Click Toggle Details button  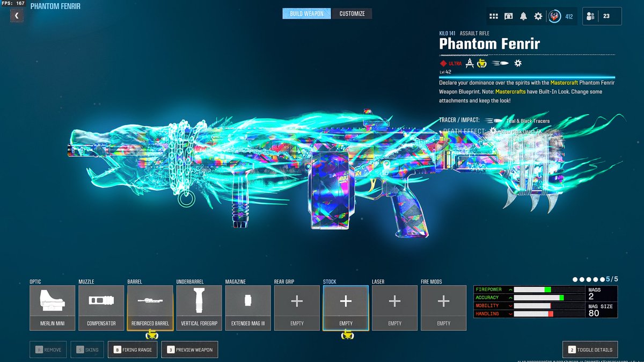tap(590, 350)
